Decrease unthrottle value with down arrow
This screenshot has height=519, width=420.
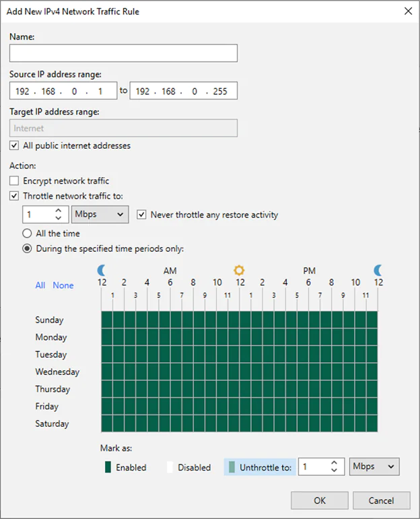[x=335, y=471]
